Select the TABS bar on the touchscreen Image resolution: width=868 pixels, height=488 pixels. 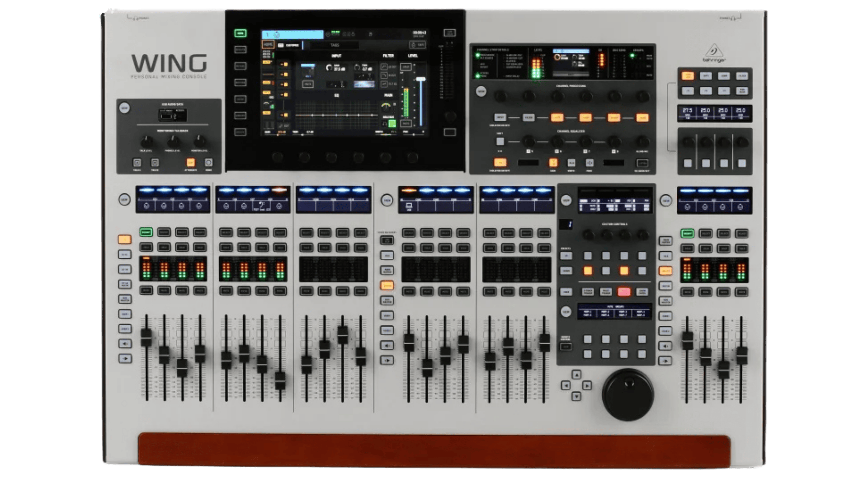[x=335, y=45]
